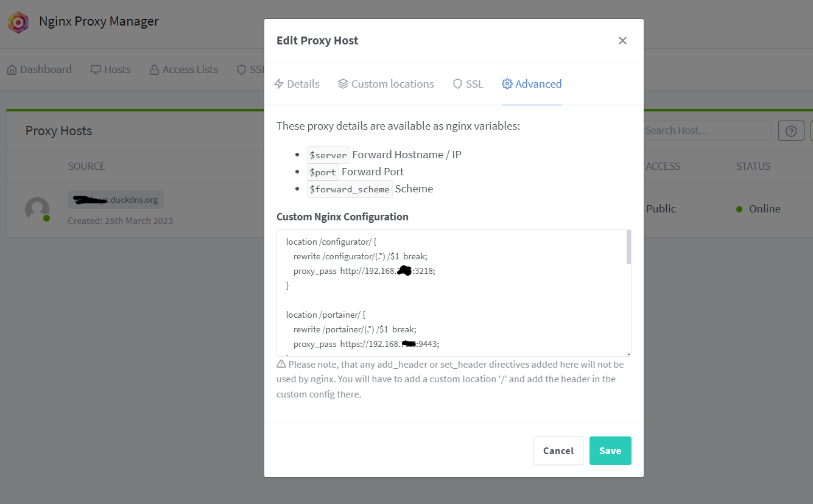Click the Nginx Proxy Manager logo icon
The image size is (813, 504).
tap(18, 21)
